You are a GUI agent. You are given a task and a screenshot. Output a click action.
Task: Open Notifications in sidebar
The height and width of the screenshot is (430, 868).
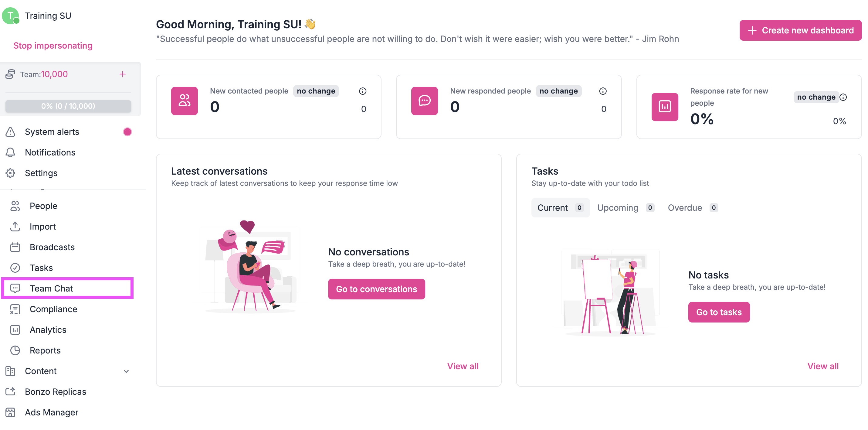(68, 152)
